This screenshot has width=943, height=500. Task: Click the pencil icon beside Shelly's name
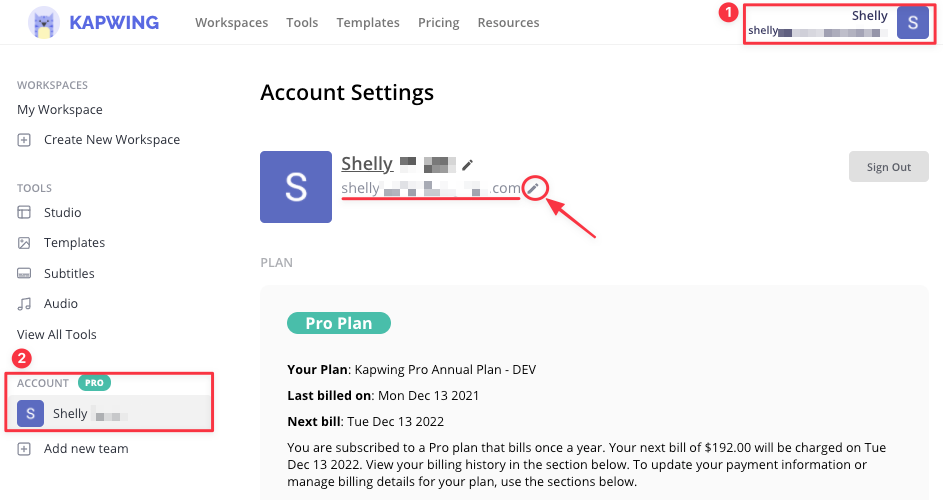467,164
